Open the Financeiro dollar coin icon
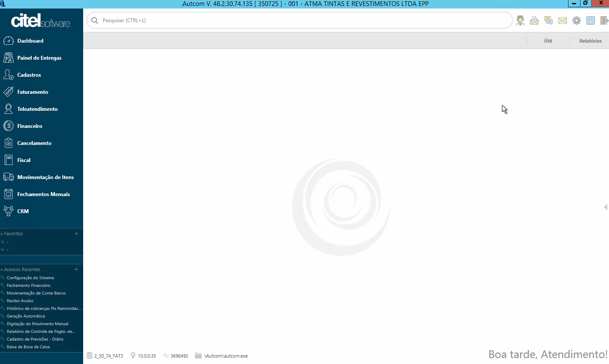 (x=9, y=126)
